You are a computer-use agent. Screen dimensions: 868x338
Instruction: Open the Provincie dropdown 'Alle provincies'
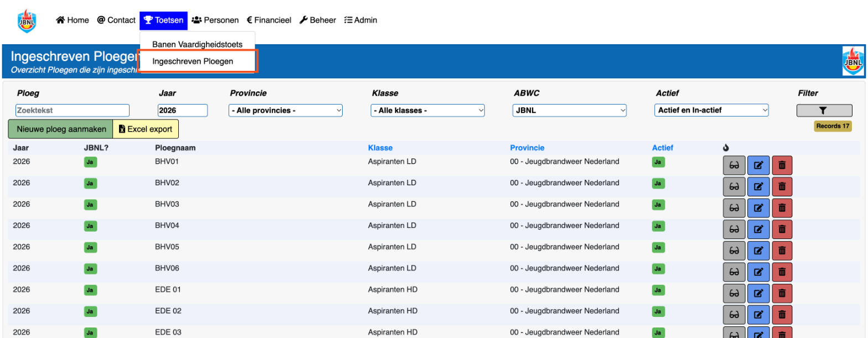tap(286, 111)
